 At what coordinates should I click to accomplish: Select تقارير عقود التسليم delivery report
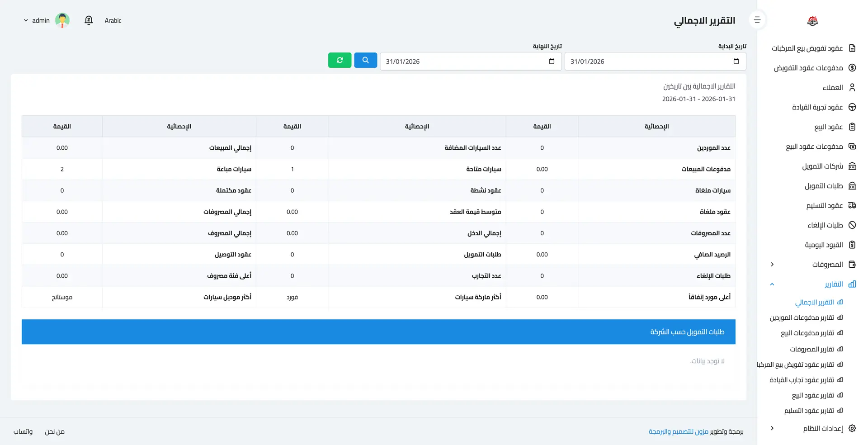click(x=809, y=411)
